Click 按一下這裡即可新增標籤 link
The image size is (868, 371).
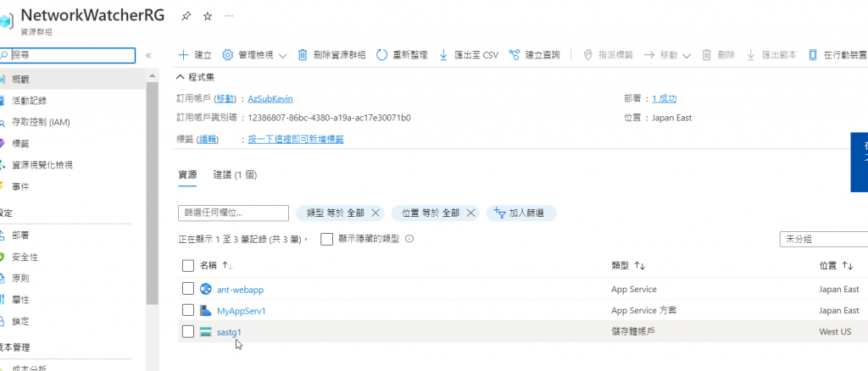[296, 139]
